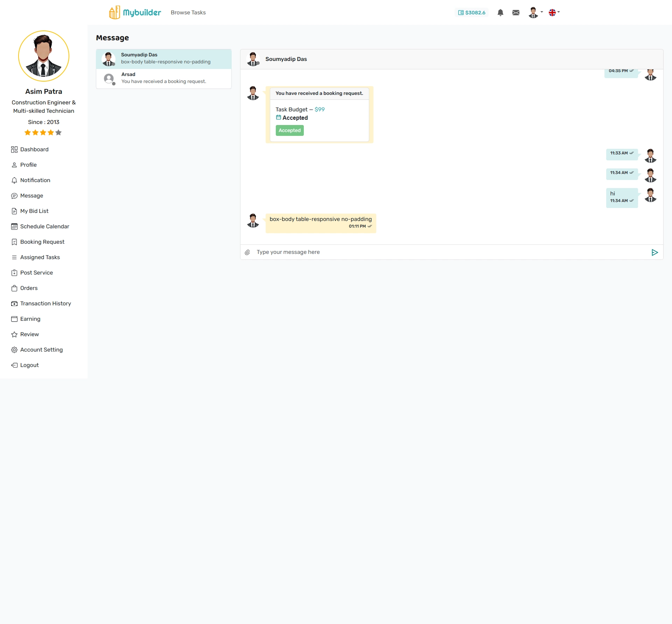Click the Transaction History sidebar icon
The width and height of the screenshot is (672, 624).
coord(14,304)
